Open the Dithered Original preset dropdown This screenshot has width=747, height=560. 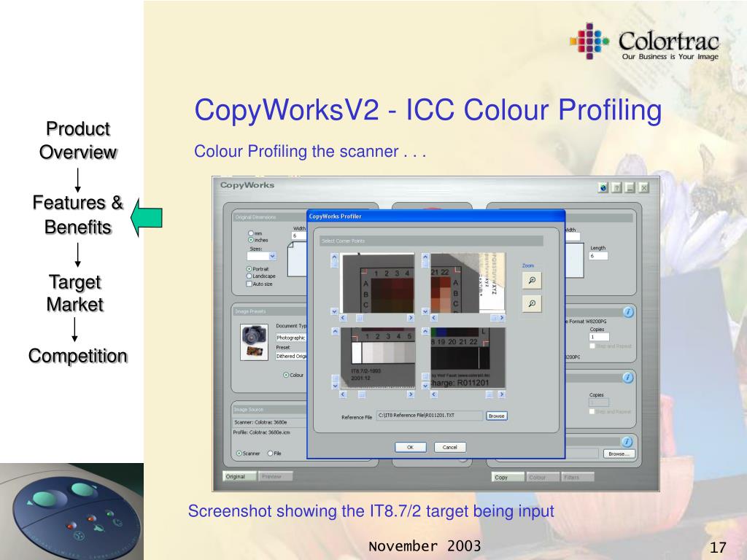[291, 356]
